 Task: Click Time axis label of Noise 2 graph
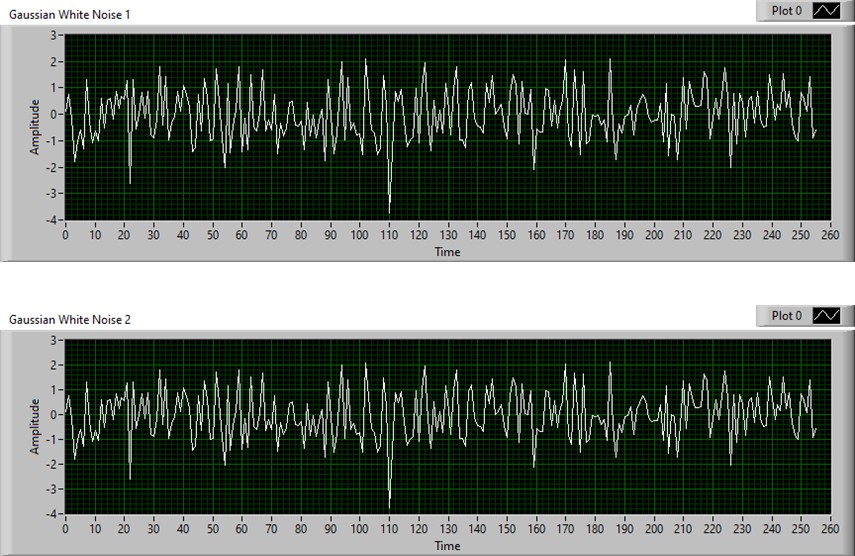click(x=448, y=546)
